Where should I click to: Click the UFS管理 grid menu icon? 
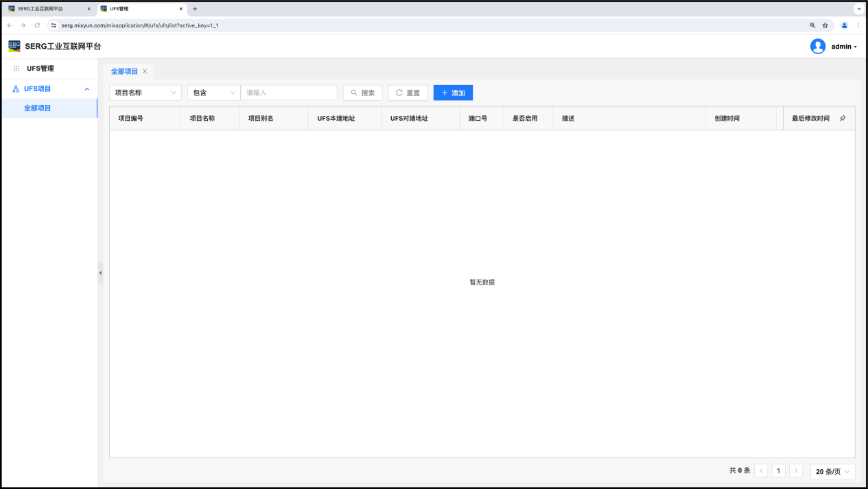16,69
